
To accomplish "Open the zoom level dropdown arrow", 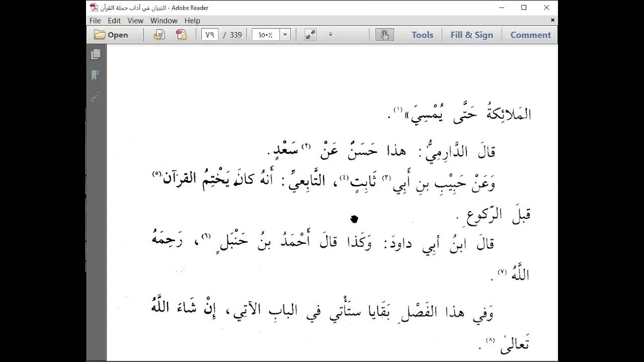I will (x=285, y=35).
